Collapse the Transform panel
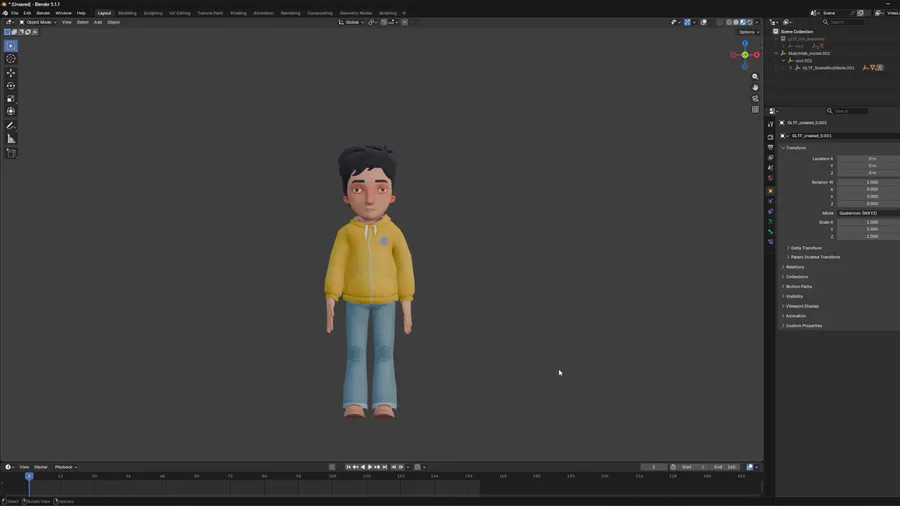This screenshot has height=506, width=900. [x=794, y=148]
